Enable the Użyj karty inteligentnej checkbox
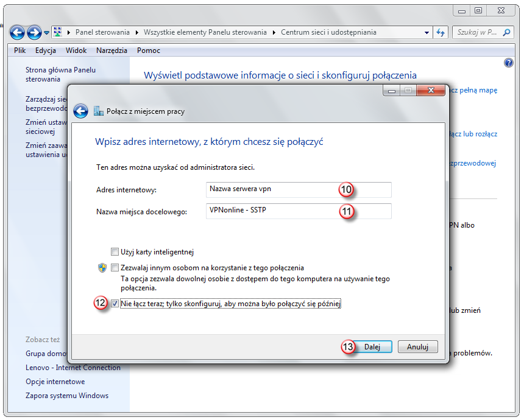 (115, 251)
